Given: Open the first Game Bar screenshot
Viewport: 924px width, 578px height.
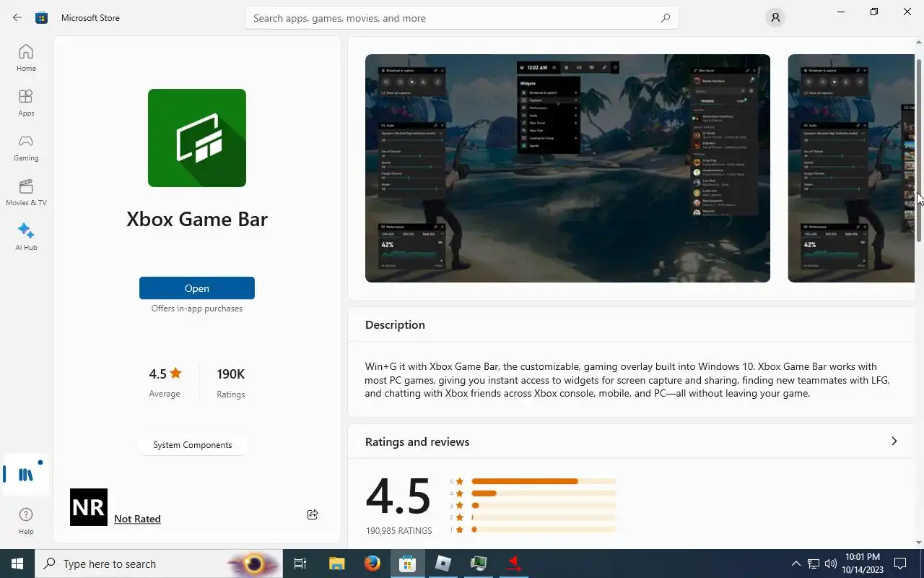Looking at the screenshot, I should pos(567,168).
